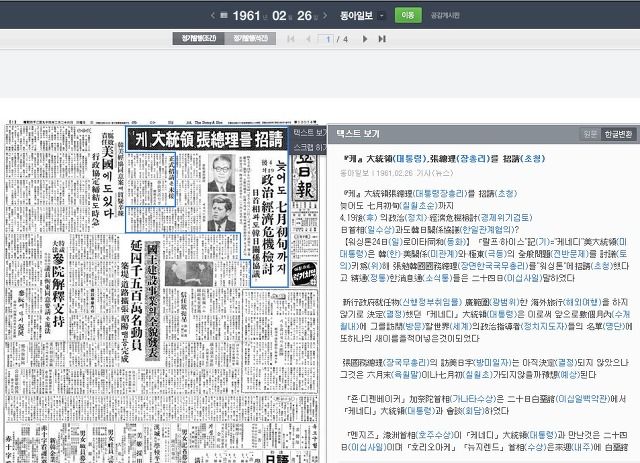Click 스크랩 하기 in the popup menu
The height and width of the screenshot is (463, 640).
tap(310, 147)
